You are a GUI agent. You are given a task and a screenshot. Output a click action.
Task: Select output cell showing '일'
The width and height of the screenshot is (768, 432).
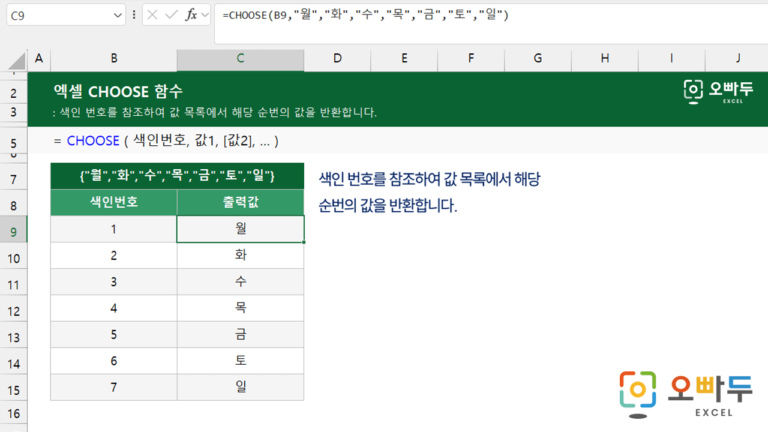tap(240, 388)
